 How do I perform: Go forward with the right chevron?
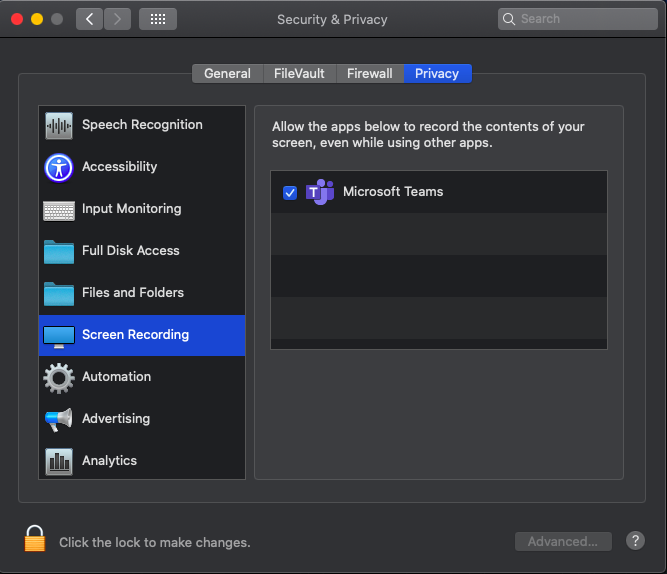(117, 19)
